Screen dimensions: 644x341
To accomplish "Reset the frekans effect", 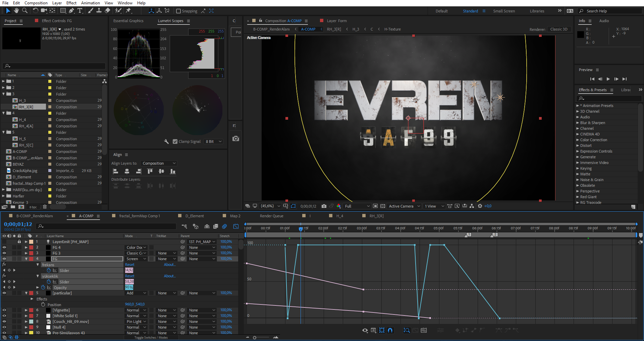I will tap(129, 265).
